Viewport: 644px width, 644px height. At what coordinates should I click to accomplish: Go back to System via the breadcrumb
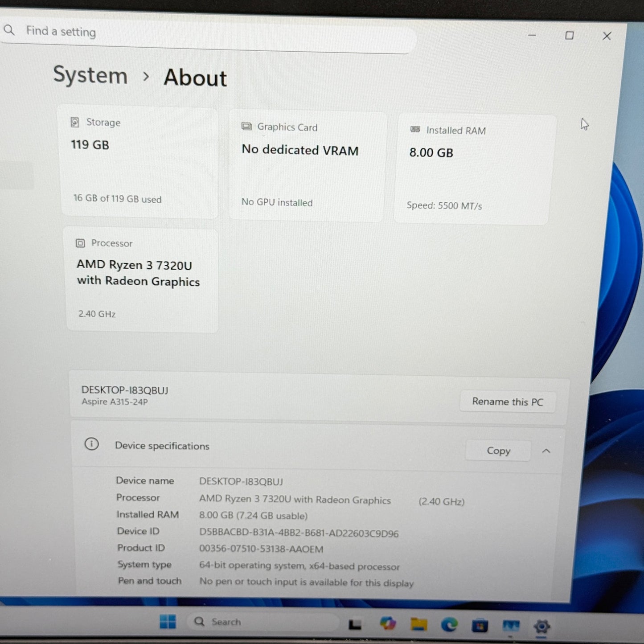point(90,74)
